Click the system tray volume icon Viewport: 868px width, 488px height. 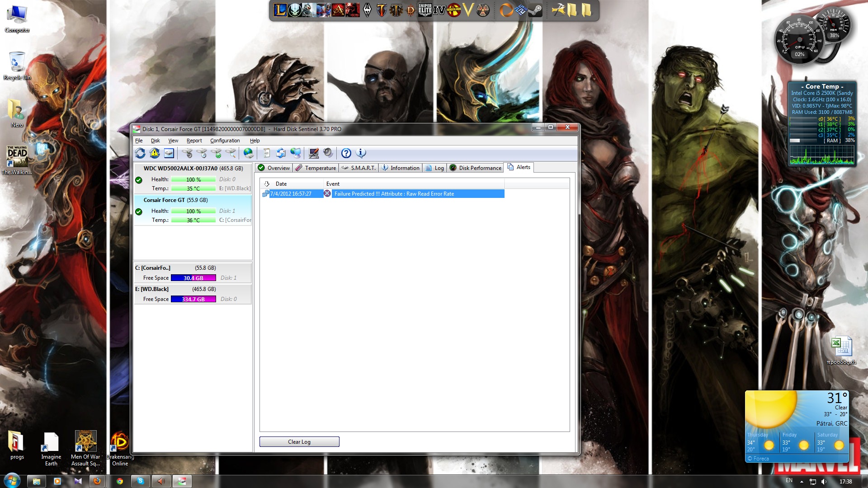click(824, 481)
